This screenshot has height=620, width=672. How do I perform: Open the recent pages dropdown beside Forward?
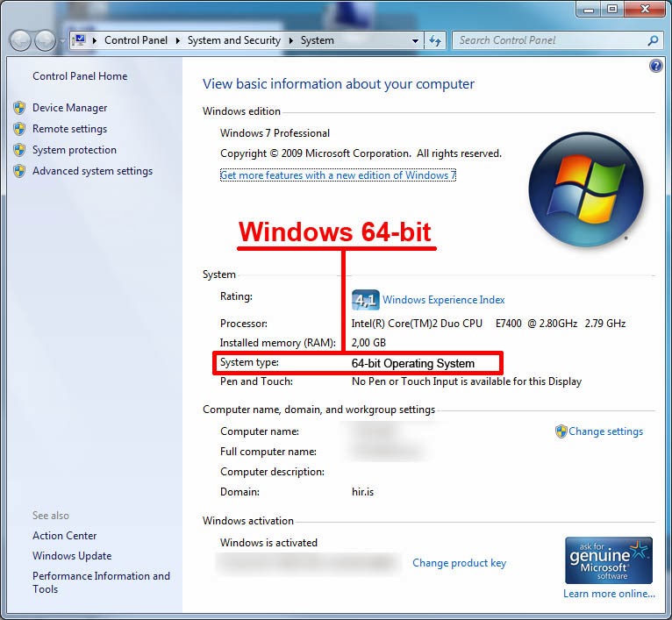(x=61, y=41)
